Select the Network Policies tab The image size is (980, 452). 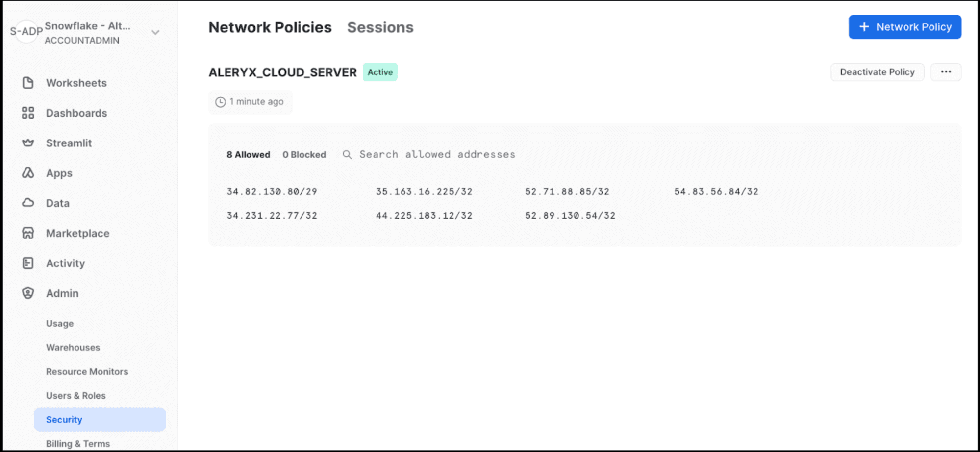click(x=270, y=27)
